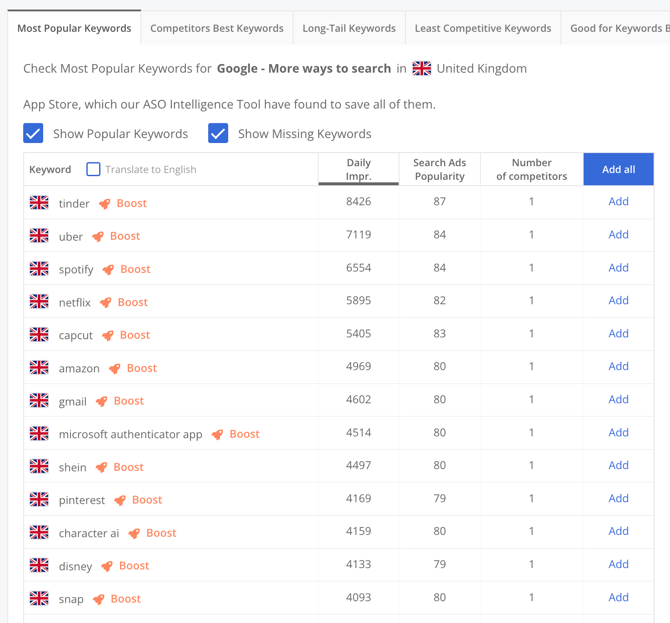Sort by Daily Impr. column header

tap(358, 169)
